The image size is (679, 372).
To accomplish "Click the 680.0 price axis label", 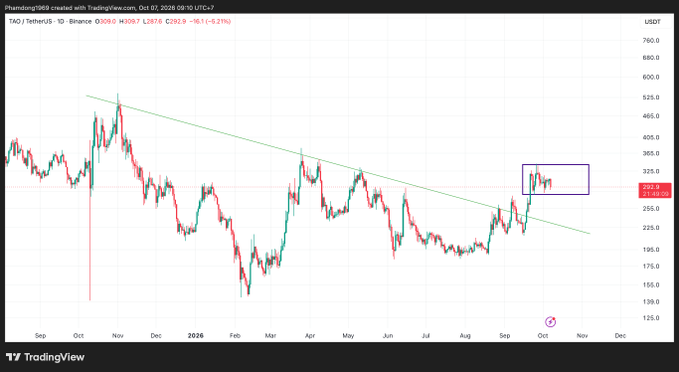I will (651, 58).
